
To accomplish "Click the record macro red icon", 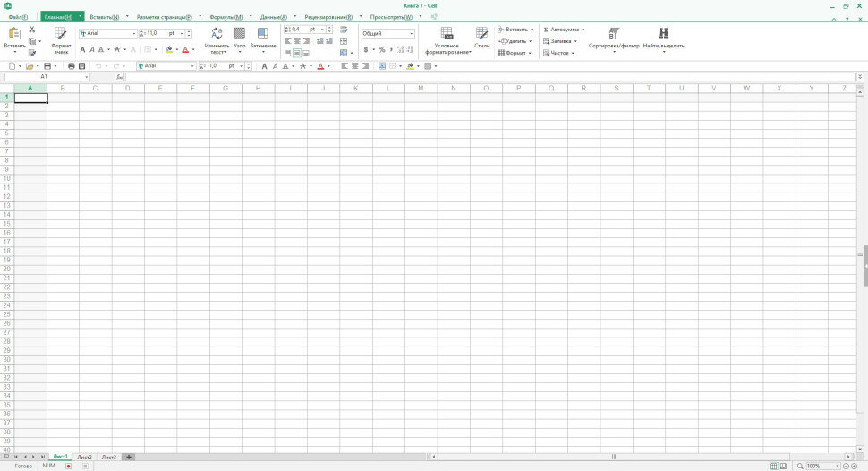I will 69,466.
